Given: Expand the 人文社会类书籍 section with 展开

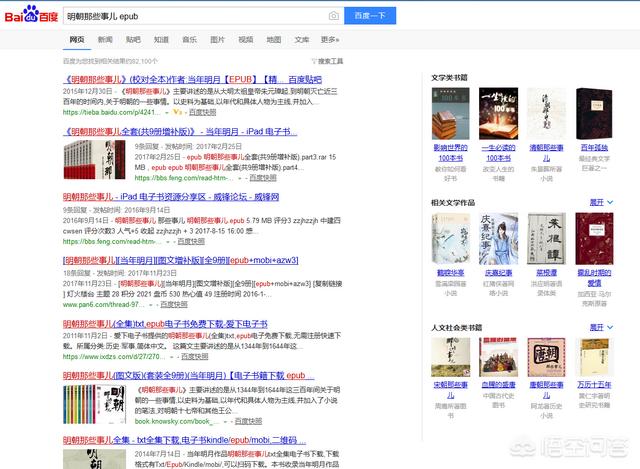Looking at the screenshot, I should click(601, 327).
